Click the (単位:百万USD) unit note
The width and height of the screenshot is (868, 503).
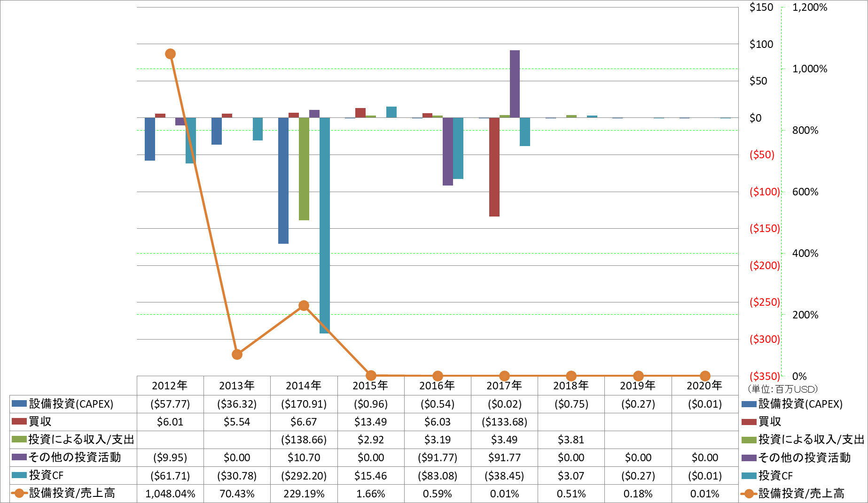tap(783, 389)
